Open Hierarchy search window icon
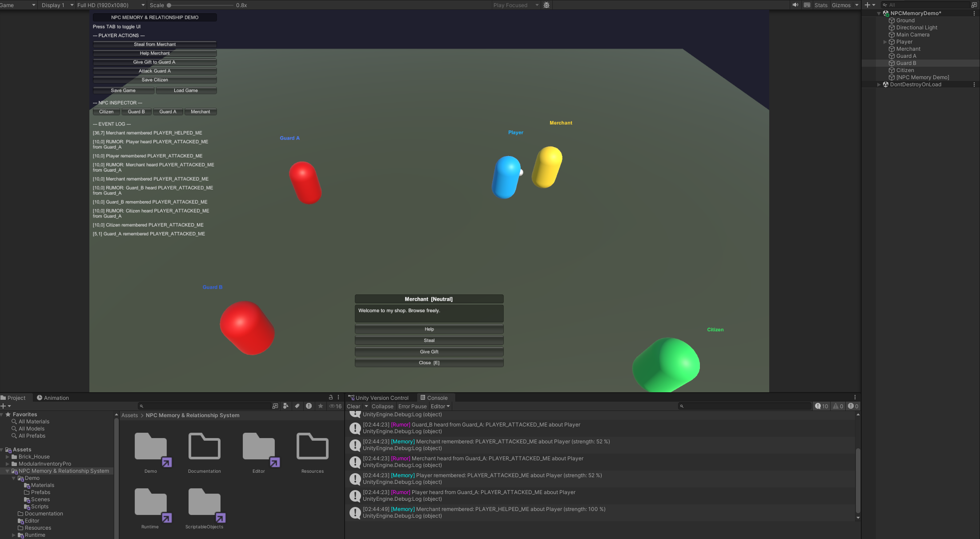Viewport: 980px width, 539px height. click(x=974, y=5)
